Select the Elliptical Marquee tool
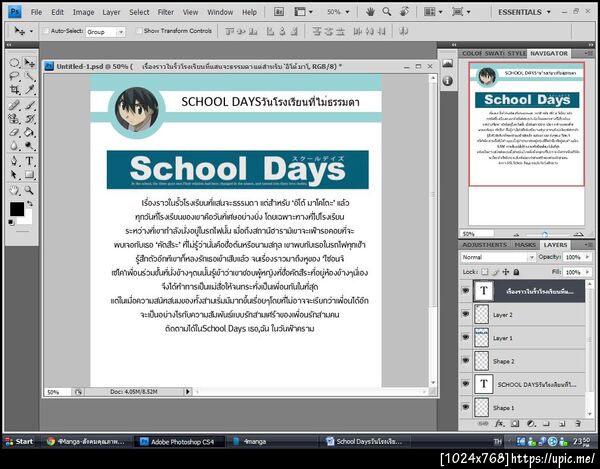This screenshot has width=600, height=469. tap(14, 62)
